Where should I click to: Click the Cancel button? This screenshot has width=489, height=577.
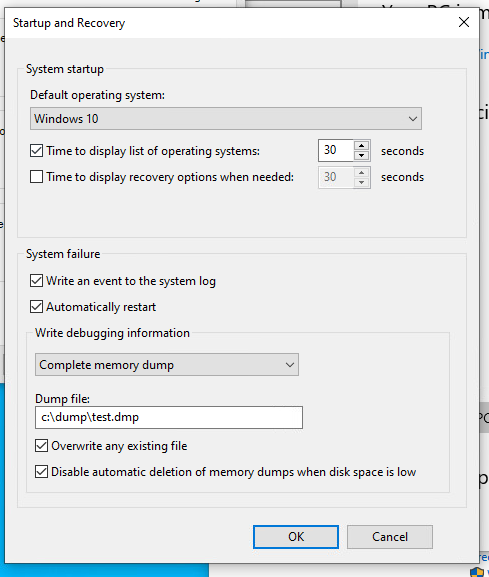tap(390, 537)
